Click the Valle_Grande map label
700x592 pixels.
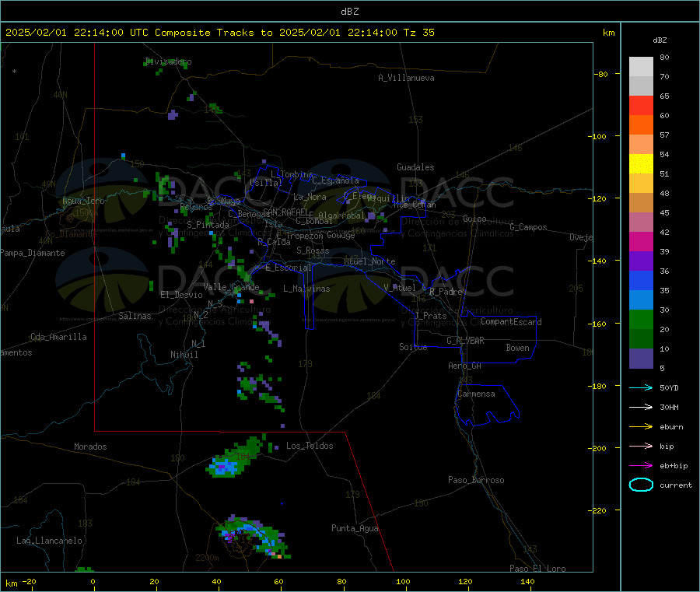tap(231, 287)
